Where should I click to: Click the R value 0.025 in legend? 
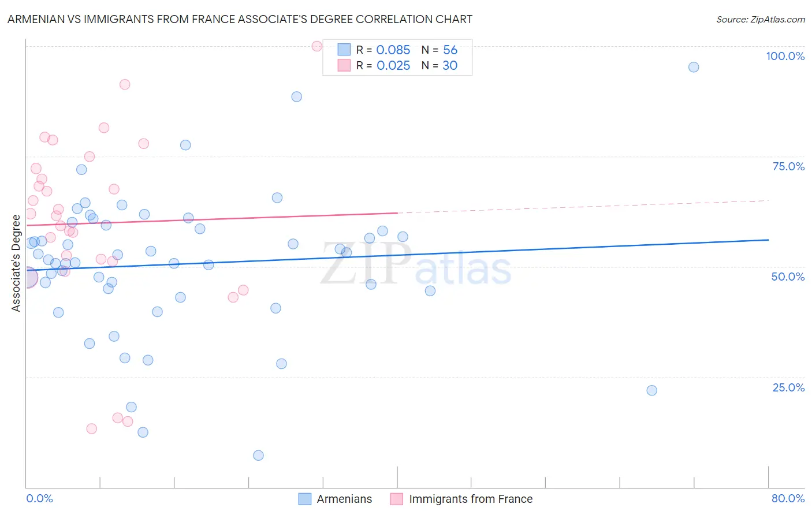click(393, 65)
